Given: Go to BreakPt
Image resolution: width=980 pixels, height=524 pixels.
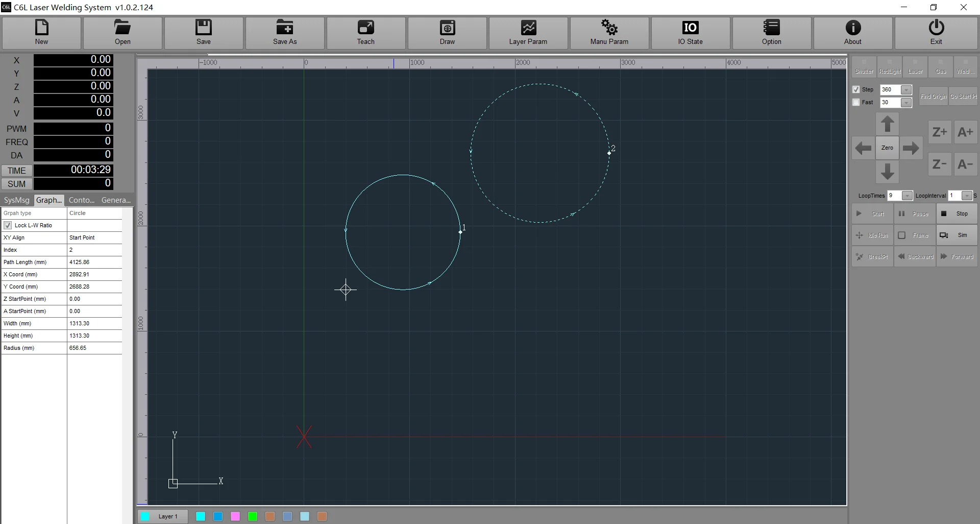Looking at the screenshot, I should point(872,256).
